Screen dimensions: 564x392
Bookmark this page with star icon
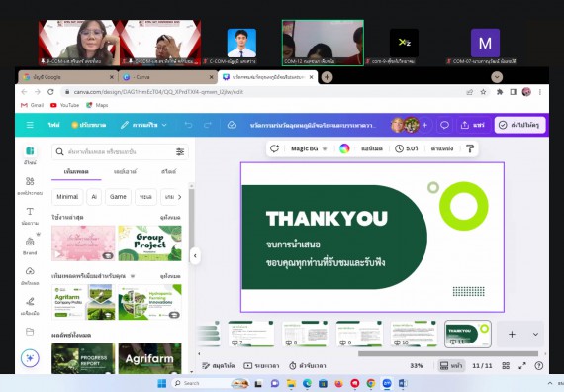(483, 92)
